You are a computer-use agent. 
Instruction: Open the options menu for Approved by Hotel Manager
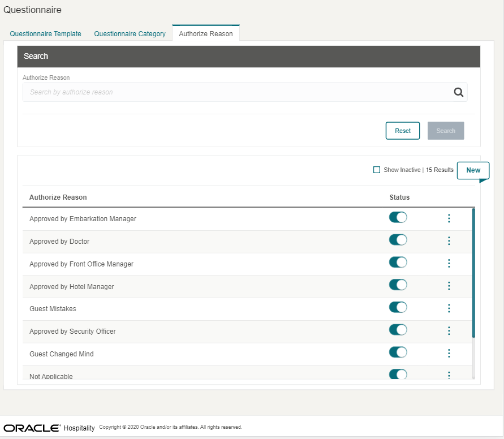tap(449, 286)
